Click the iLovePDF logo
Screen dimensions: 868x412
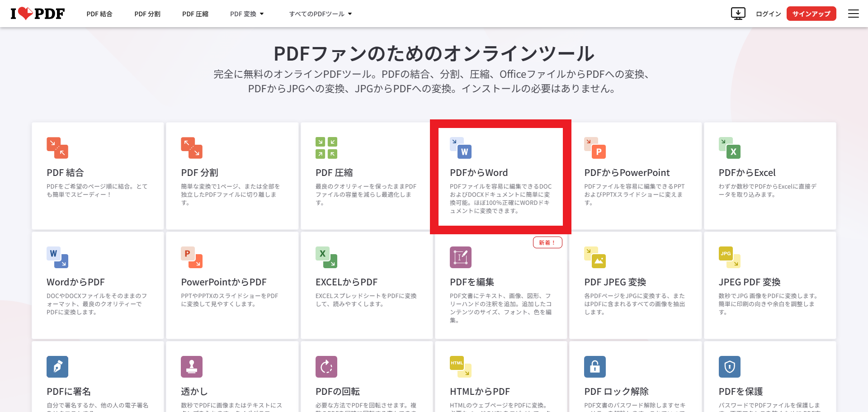coord(38,14)
